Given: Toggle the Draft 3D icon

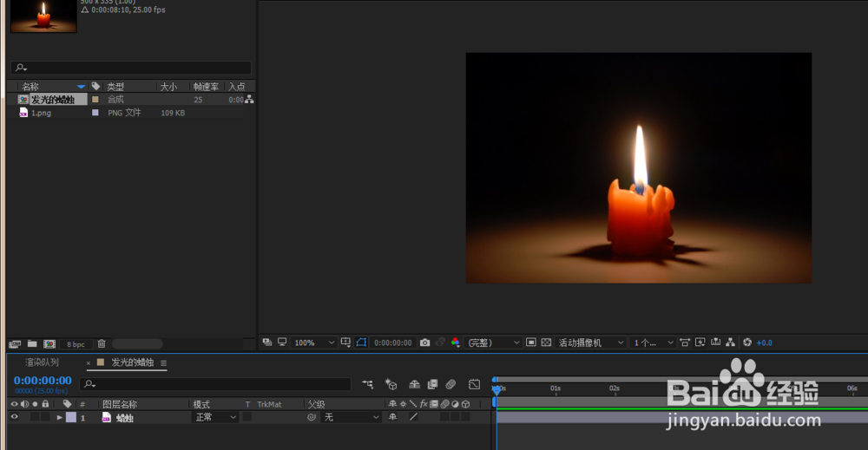Looking at the screenshot, I should pyautogui.click(x=391, y=383).
